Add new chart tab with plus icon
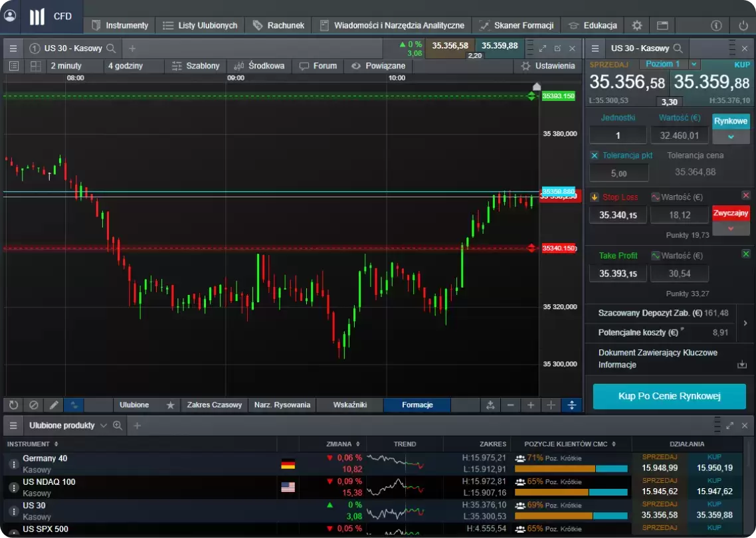The image size is (756, 538). [132, 48]
